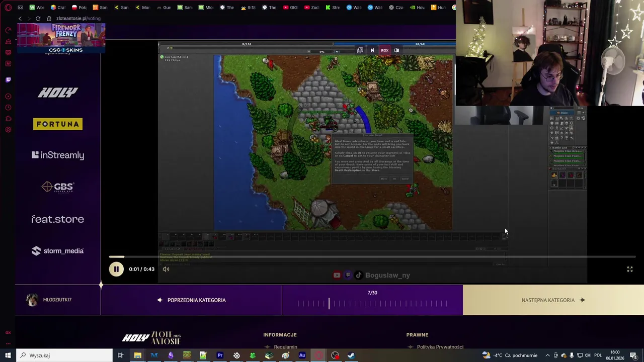Open the inStreamly sponsor logo
The image size is (644, 362).
pos(58,155)
